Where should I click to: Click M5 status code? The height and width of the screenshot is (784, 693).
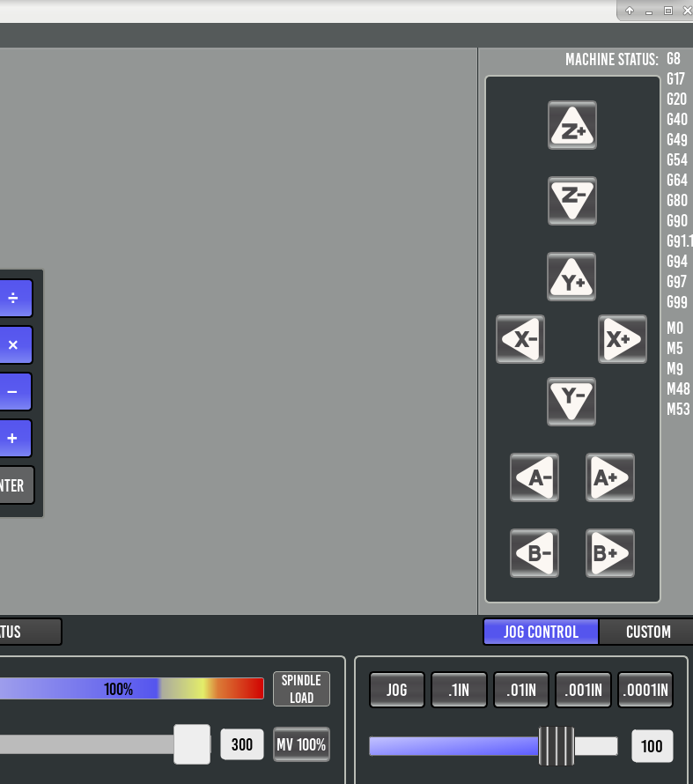pyautogui.click(x=675, y=348)
